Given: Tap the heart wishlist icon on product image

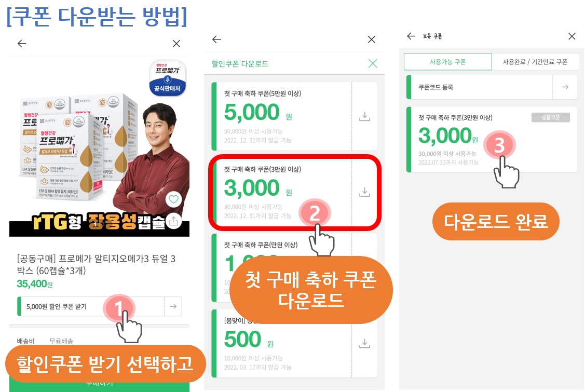Looking at the screenshot, I should click(173, 199).
